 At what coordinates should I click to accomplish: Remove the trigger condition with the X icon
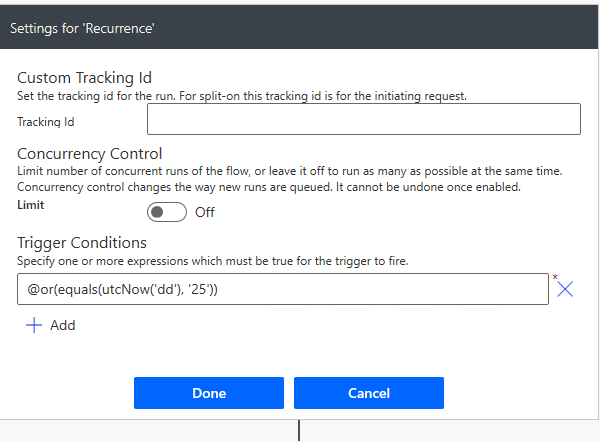[565, 289]
